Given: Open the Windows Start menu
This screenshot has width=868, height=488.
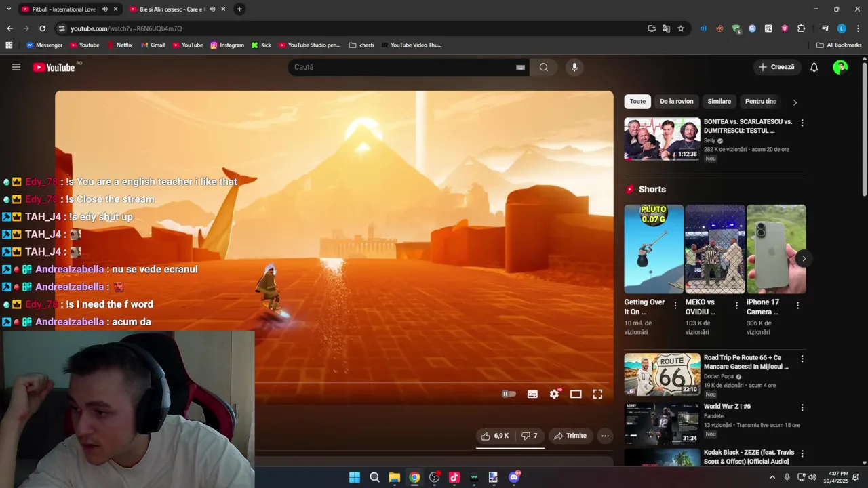Looking at the screenshot, I should click(355, 477).
